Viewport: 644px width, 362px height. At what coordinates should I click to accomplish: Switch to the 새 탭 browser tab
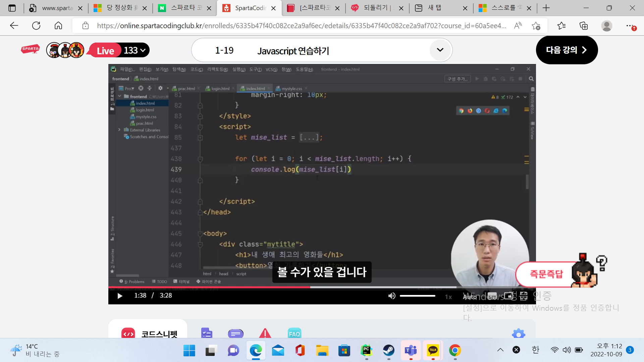pyautogui.click(x=441, y=8)
